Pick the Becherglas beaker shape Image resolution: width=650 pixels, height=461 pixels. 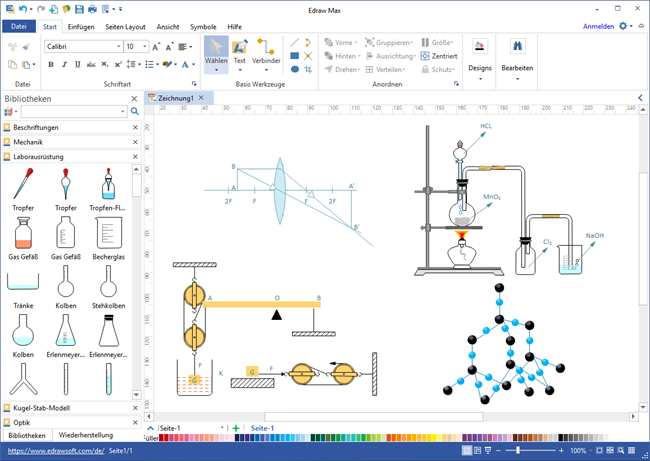pos(109,238)
